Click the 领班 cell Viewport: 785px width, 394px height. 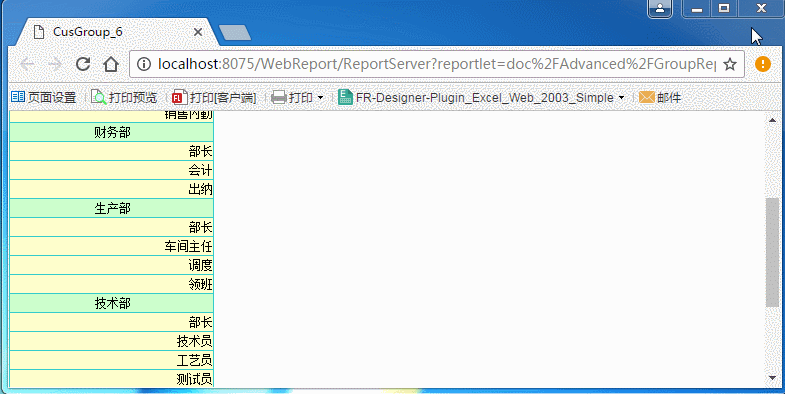(x=112, y=284)
